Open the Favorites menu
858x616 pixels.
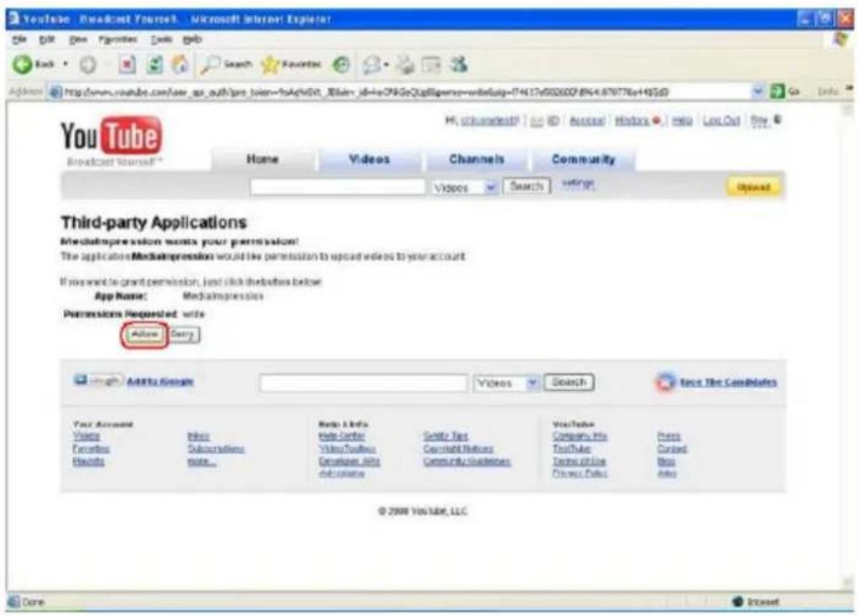click(x=118, y=40)
